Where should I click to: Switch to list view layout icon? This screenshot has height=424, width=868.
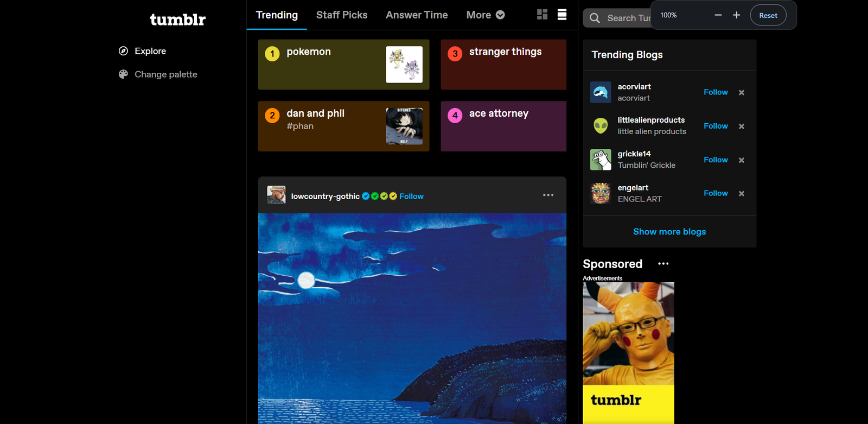click(562, 15)
